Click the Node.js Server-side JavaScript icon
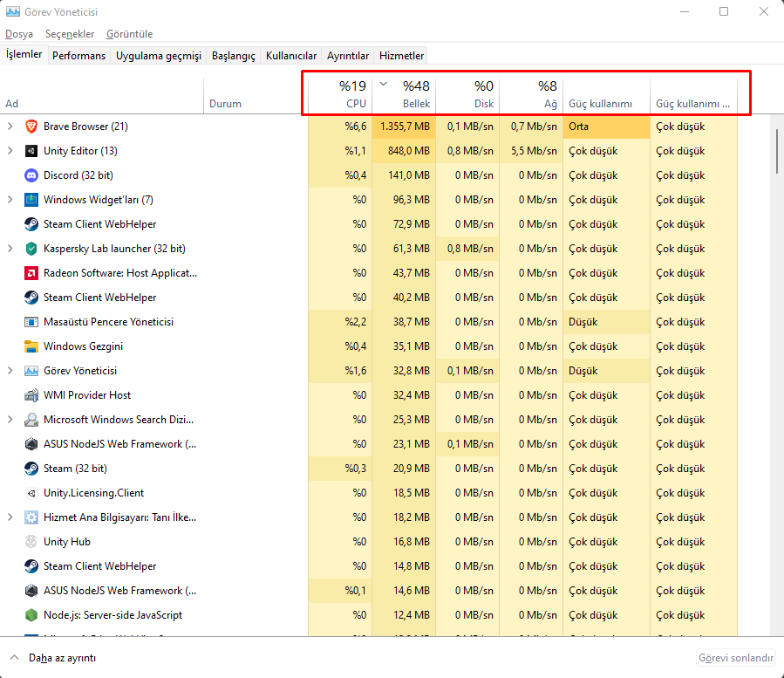The height and width of the screenshot is (678, 784). (x=31, y=615)
